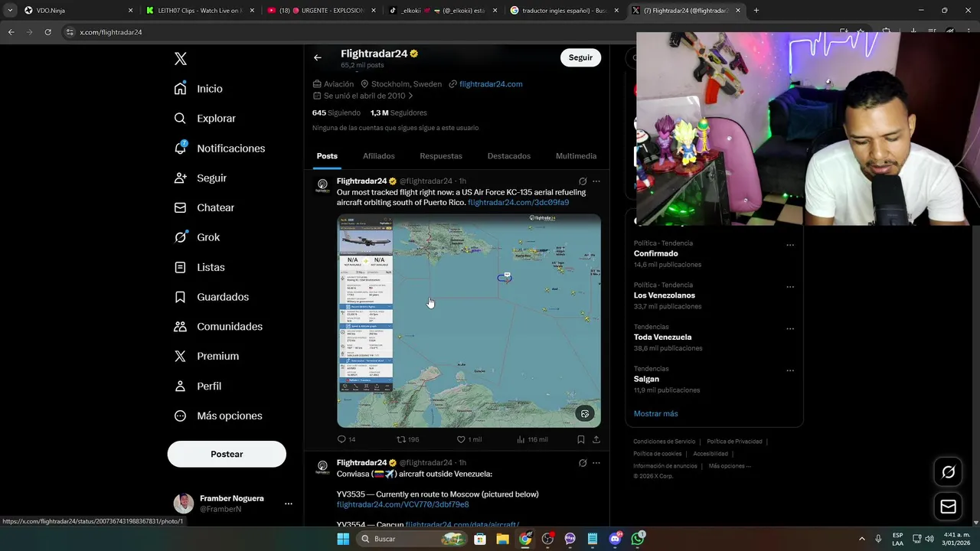Expand the 'Se unió el abril de 2010' chevron
This screenshot has width=980, height=551.
coord(410,96)
